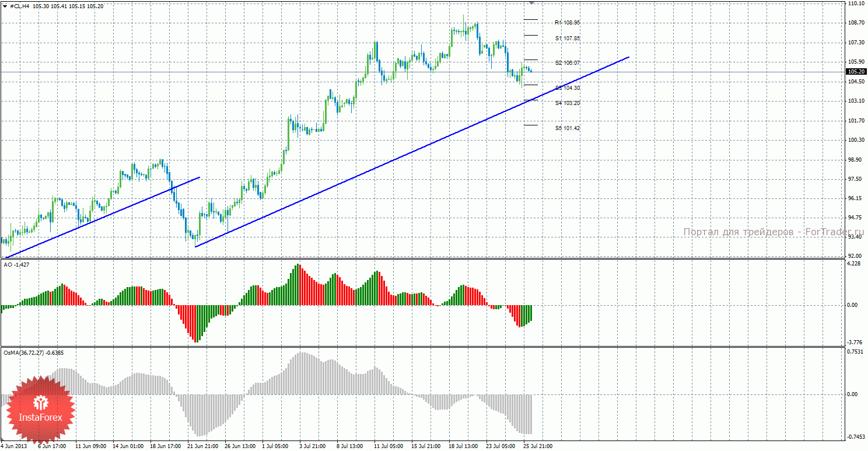Select the current price label 105.20

pyautogui.click(x=855, y=72)
